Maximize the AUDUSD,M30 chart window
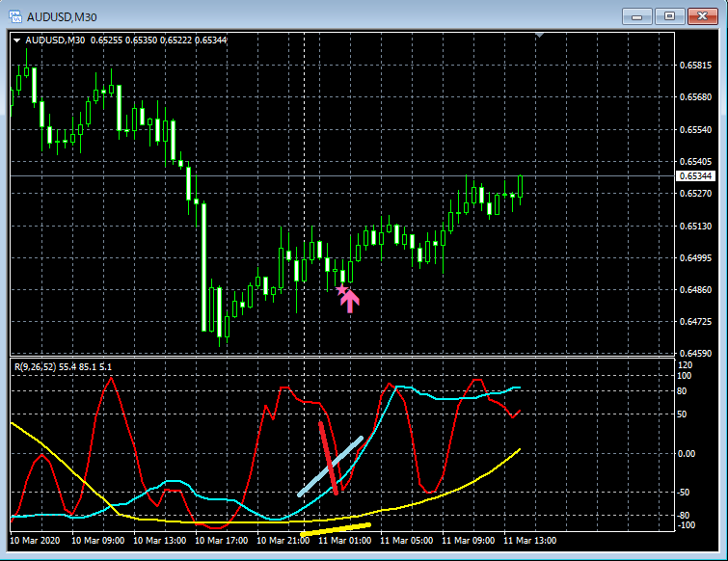 click(669, 16)
